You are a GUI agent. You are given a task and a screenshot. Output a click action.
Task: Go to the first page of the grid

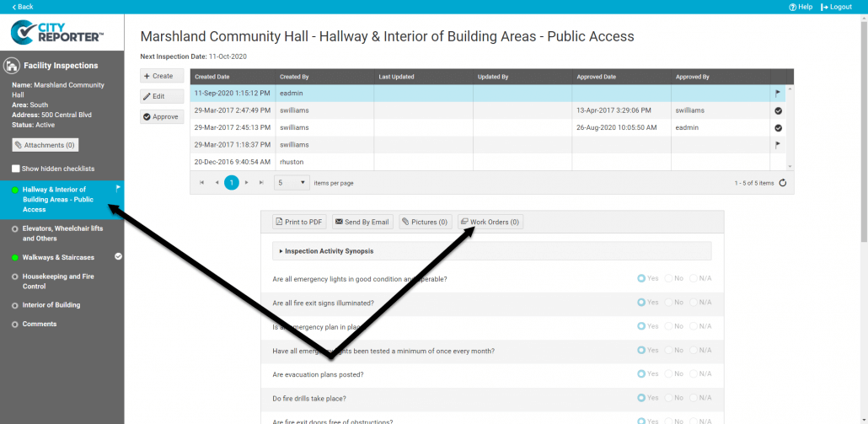(201, 183)
